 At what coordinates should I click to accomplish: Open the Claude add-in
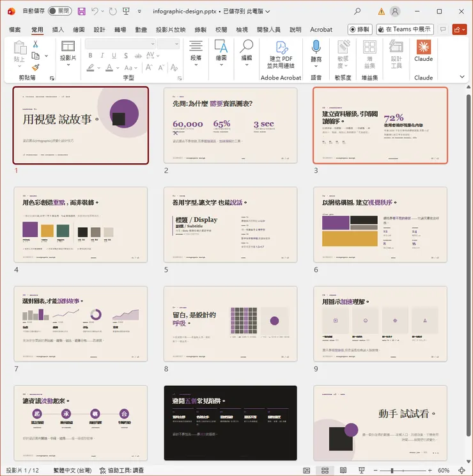423,51
